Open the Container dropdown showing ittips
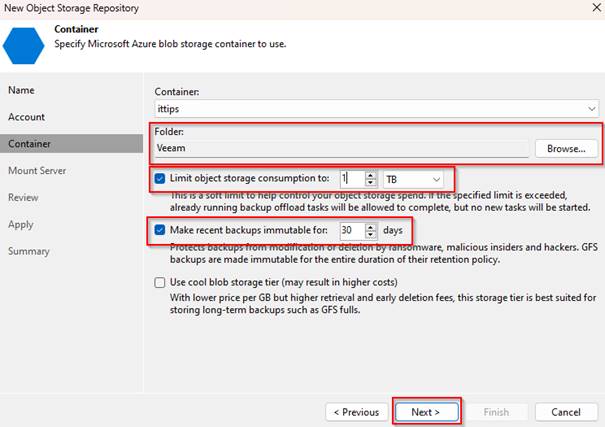The image size is (605, 427). [x=377, y=109]
